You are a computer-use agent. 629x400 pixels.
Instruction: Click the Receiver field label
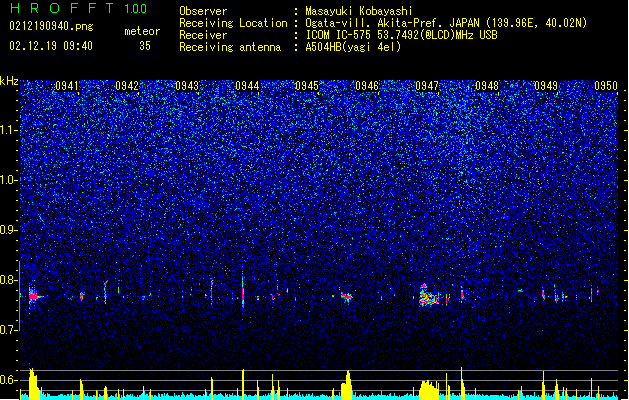pyautogui.click(x=203, y=35)
